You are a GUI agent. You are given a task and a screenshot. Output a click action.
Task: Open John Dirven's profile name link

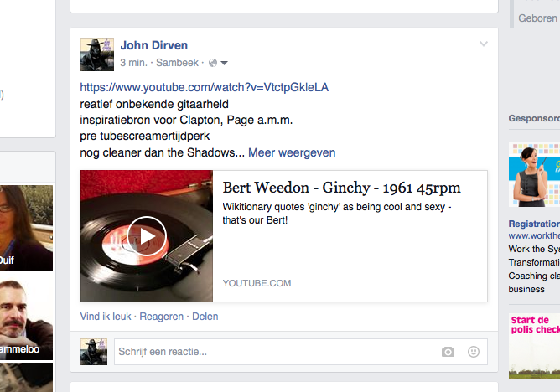click(154, 45)
